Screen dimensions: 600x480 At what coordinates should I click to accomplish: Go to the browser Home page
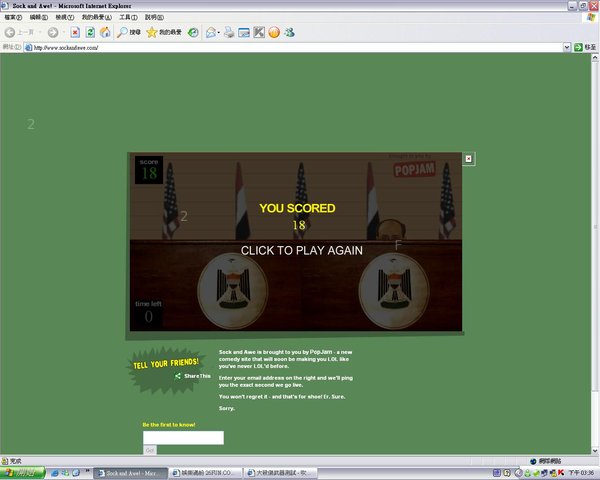tap(105, 32)
